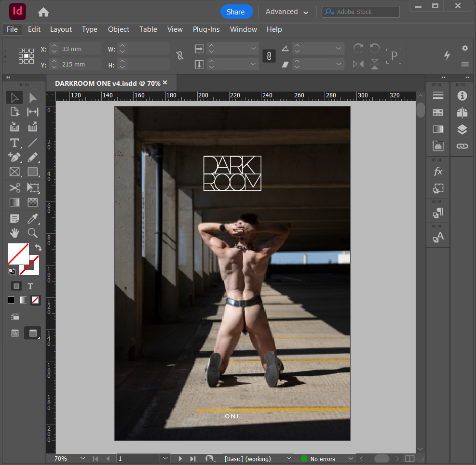
Task: Open the Gradient panel icon
Action: pos(438,129)
